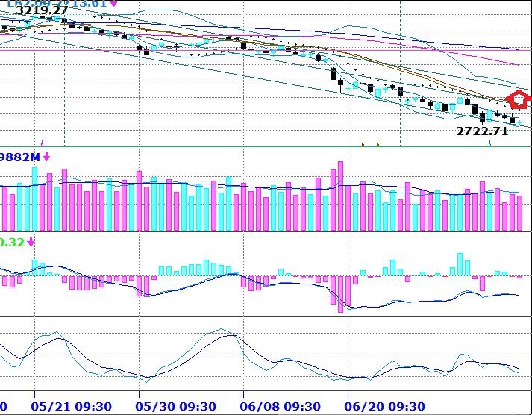Screen dimensions: 532x415
Task: Click the small blue marker near 2722.71
Action: (489, 142)
